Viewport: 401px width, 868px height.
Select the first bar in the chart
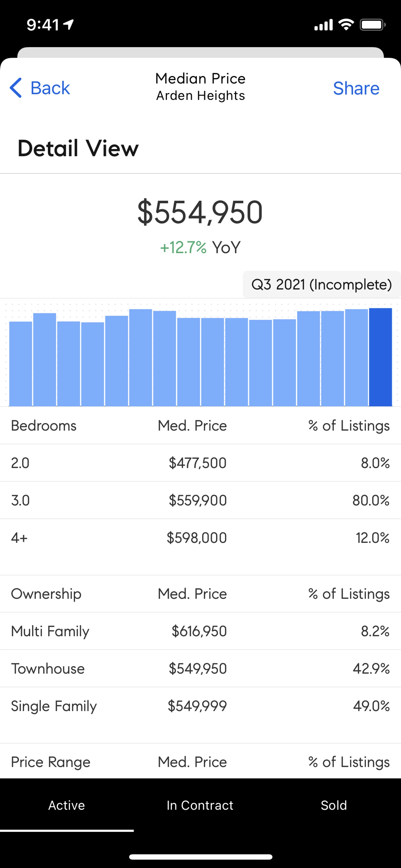(x=20, y=364)
